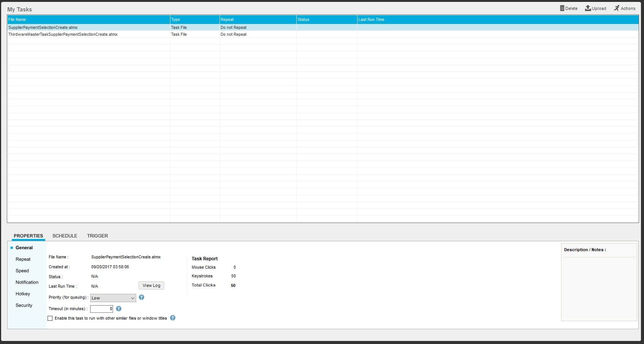Open the Priority for queuing dropdown
The height and width of the screenshot is (344, 644).
(113, 298)
